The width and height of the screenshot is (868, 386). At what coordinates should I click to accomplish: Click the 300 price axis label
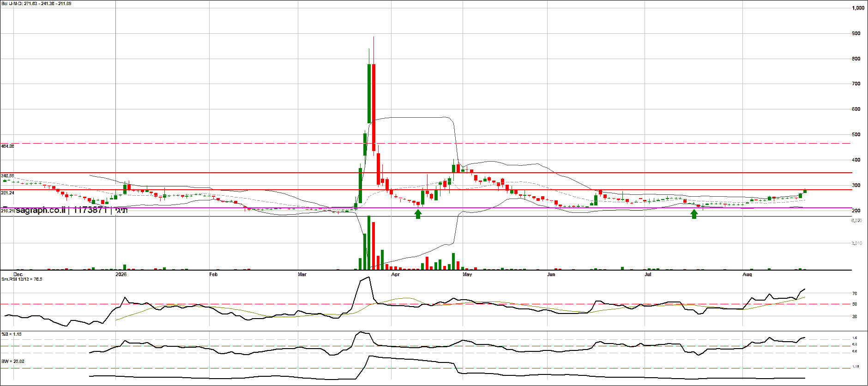[856, 185]
